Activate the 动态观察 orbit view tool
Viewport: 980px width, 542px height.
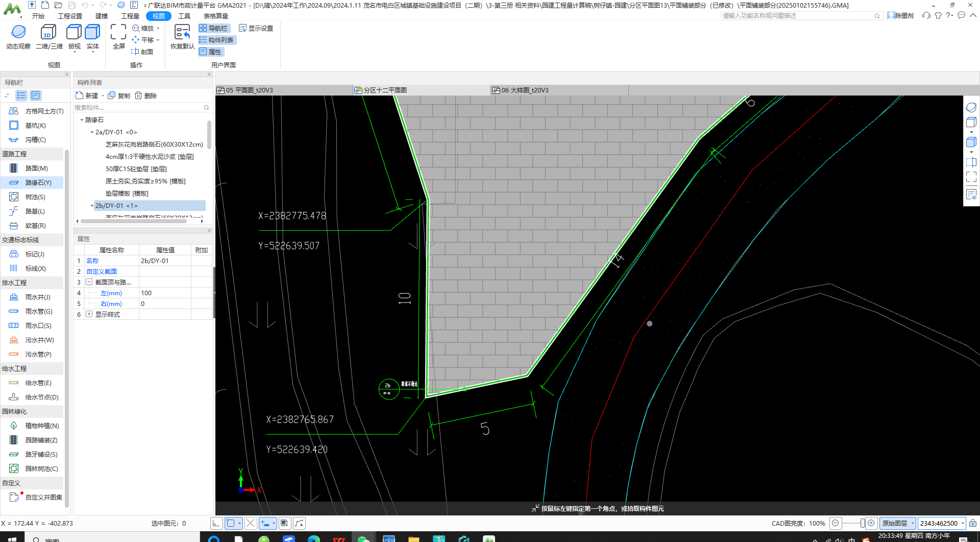[18, 37]
